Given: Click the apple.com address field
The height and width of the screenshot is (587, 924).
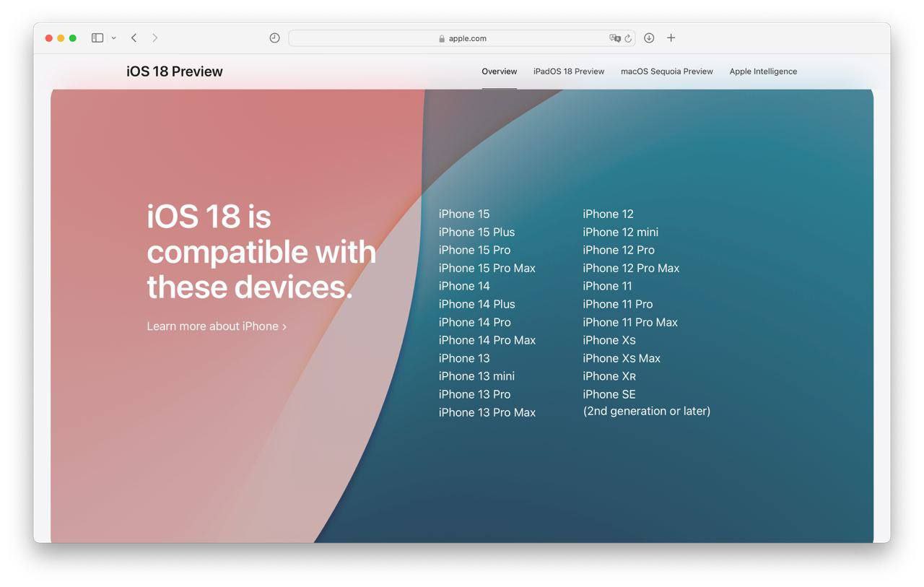Looking at the screenshot, I should 462,38.
